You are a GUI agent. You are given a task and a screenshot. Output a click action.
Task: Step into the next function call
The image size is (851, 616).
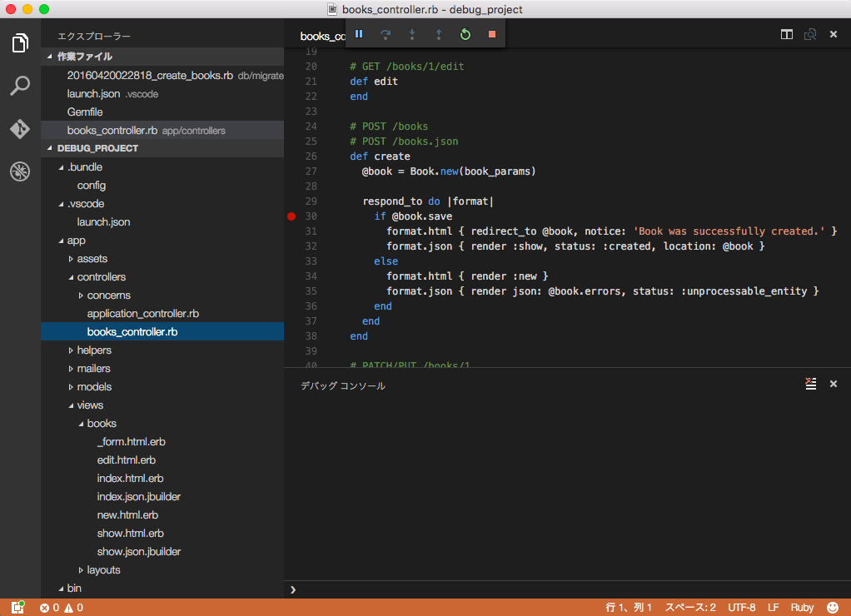point(412,34)
